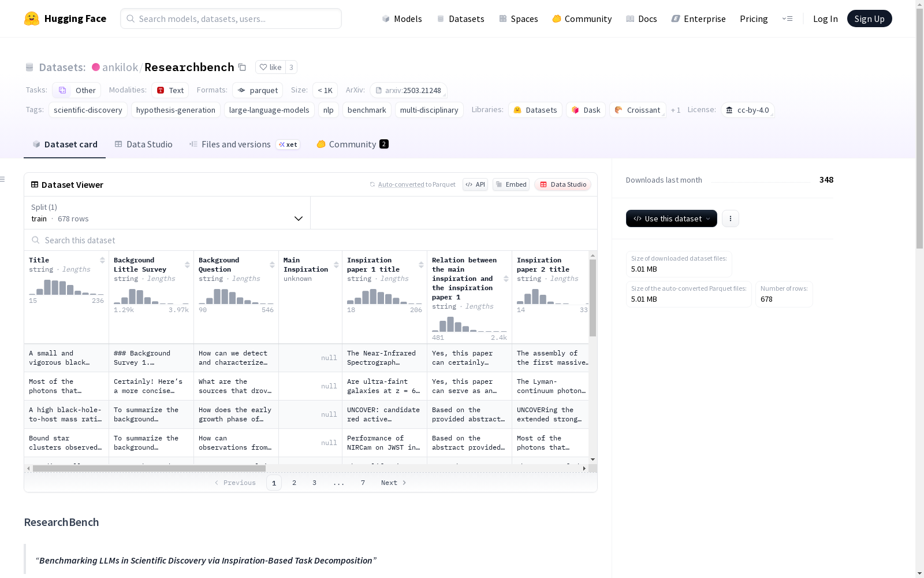The width and height of the screenshot is (924, 578).
Task: Go to Models in top navigation
Action: coord(402,18)
